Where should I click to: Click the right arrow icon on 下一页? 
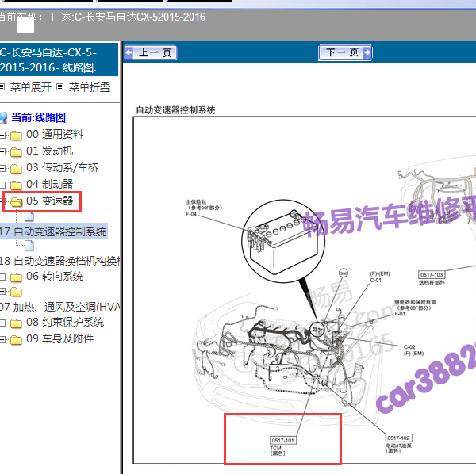[x=367, y=52]
